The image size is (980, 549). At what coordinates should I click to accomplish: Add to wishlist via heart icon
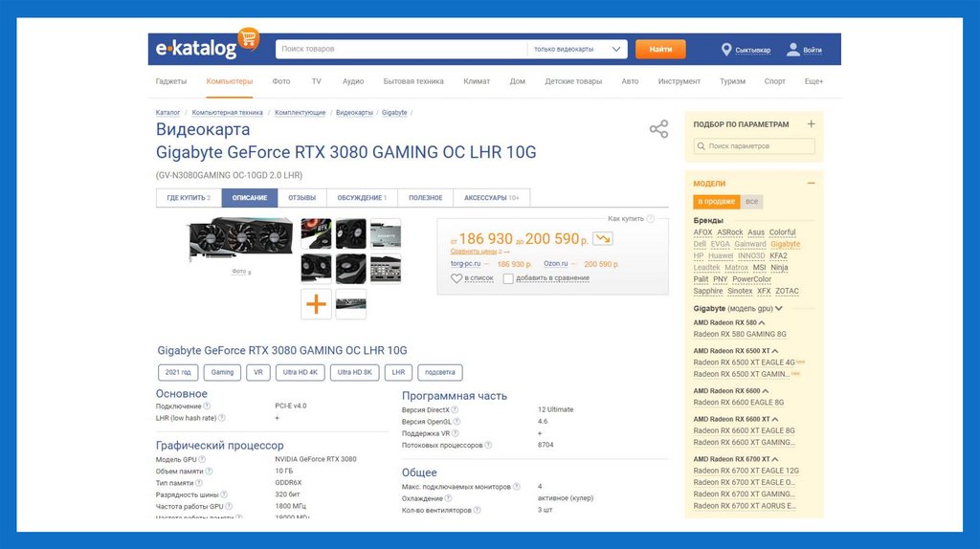pyautogui.click(x=457, y=278)
